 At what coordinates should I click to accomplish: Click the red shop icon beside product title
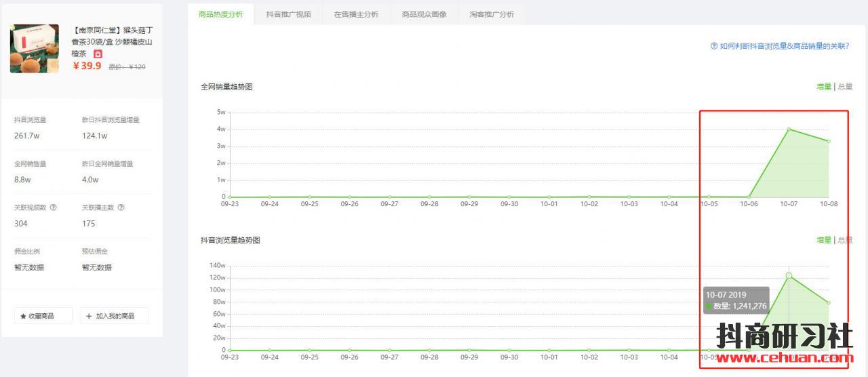tap(98, 54)
